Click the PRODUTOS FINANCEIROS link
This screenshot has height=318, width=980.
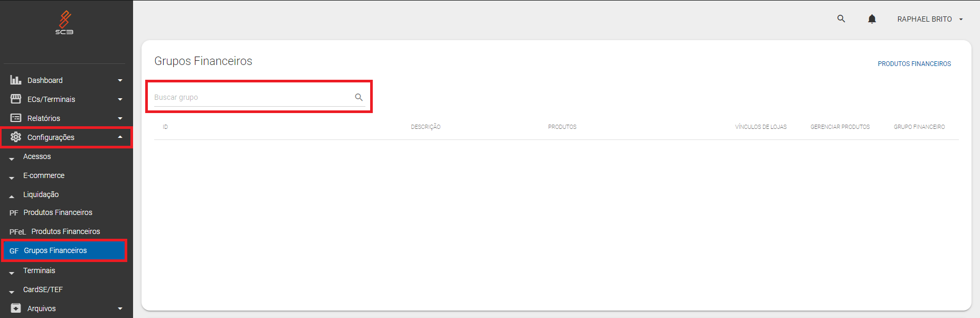[x=914, y=64]
